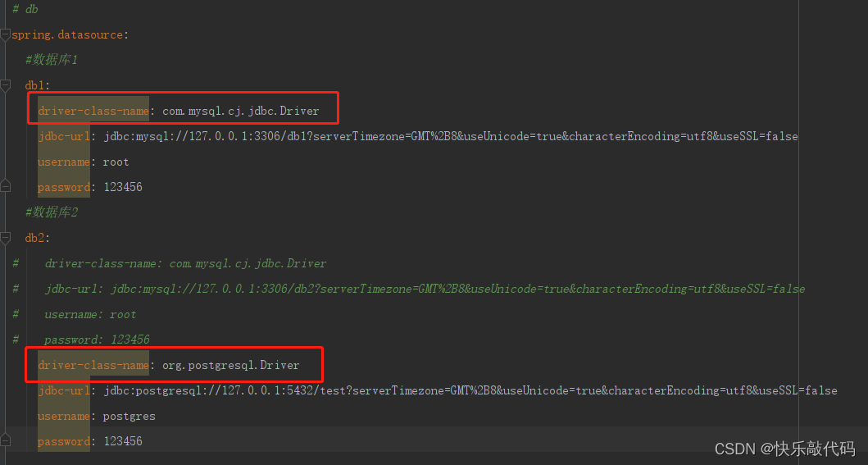Viewport: 868px width, 465px height.
Task: Click the 'org.postgresql.Driver' value
Action: pos(231,366)
